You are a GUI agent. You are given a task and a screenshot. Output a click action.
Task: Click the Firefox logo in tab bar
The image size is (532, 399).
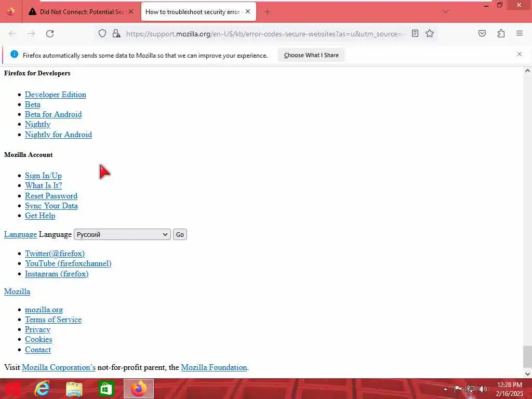10,11
